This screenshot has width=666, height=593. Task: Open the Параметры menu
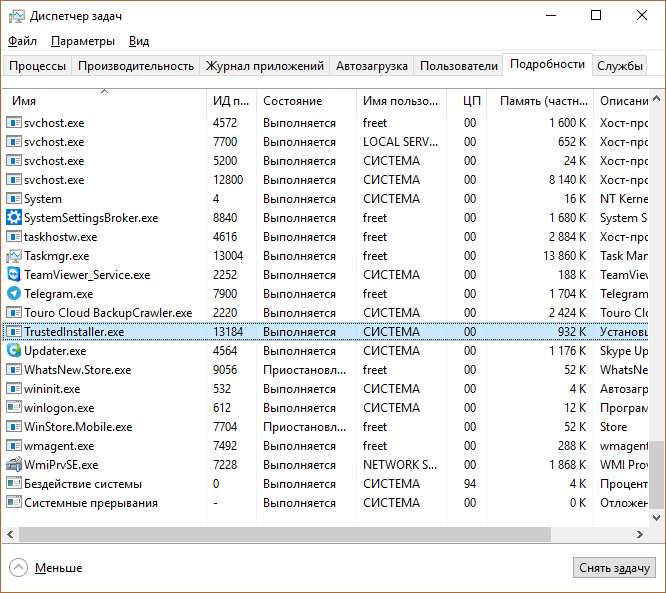point(83,41)
